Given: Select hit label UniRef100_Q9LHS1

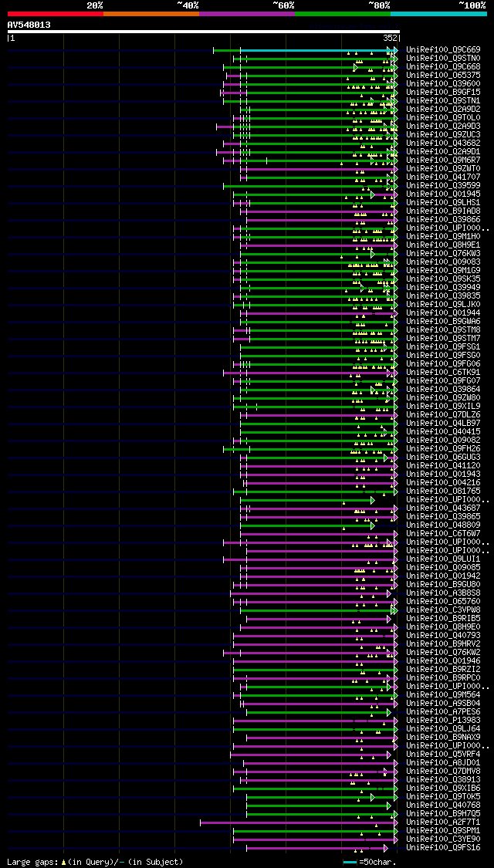Looking at the screenshot, I should pyautogui.click(x=443, y=203).
